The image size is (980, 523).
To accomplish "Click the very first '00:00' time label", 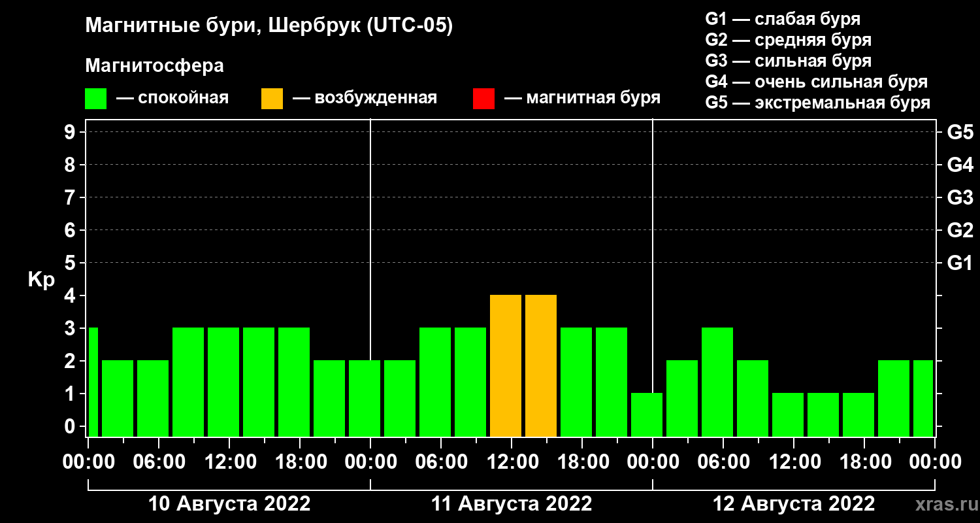I will click(x=88, y=462).
